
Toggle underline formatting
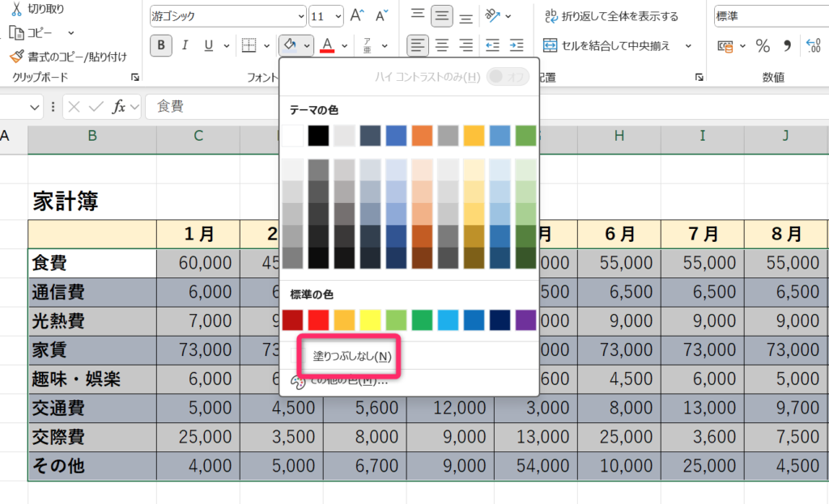point(208,45)
